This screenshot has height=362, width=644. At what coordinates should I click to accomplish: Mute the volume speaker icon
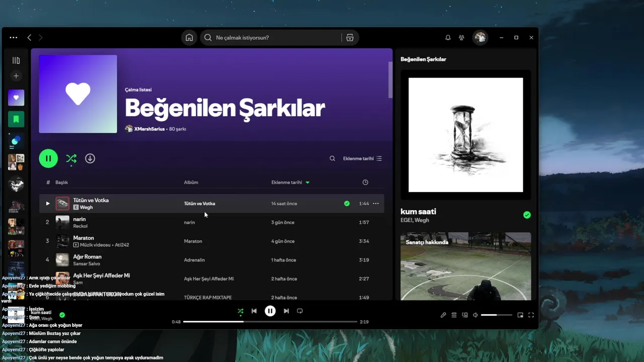point(475,315)
